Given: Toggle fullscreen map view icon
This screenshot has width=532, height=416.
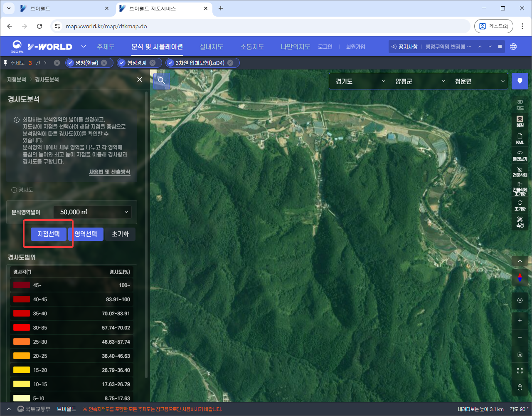Looking at the screenshot, I should (x=520, y=371).
